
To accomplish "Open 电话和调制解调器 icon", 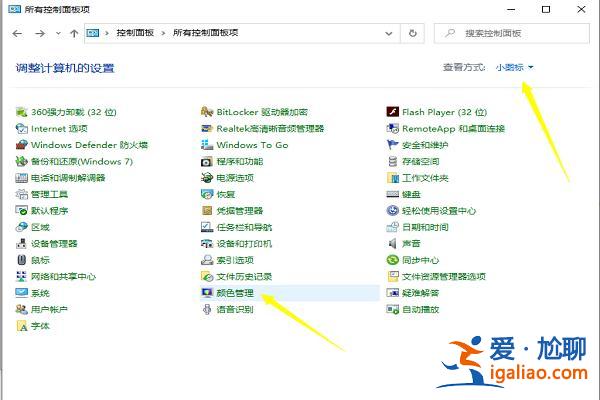I will pos(21,178).
